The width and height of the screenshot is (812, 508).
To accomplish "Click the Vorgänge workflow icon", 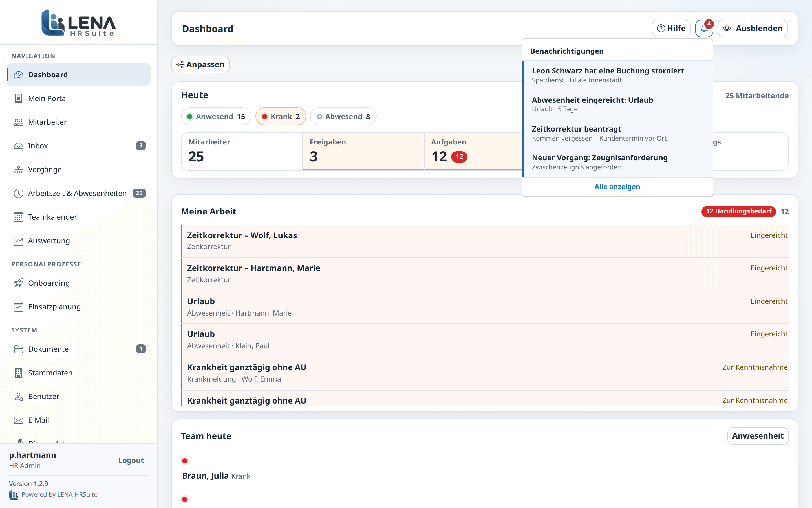I will pos(18,170).
